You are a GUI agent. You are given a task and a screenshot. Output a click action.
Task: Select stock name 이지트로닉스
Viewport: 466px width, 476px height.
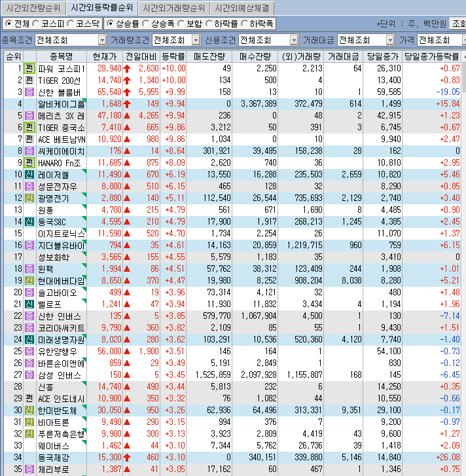62,234
